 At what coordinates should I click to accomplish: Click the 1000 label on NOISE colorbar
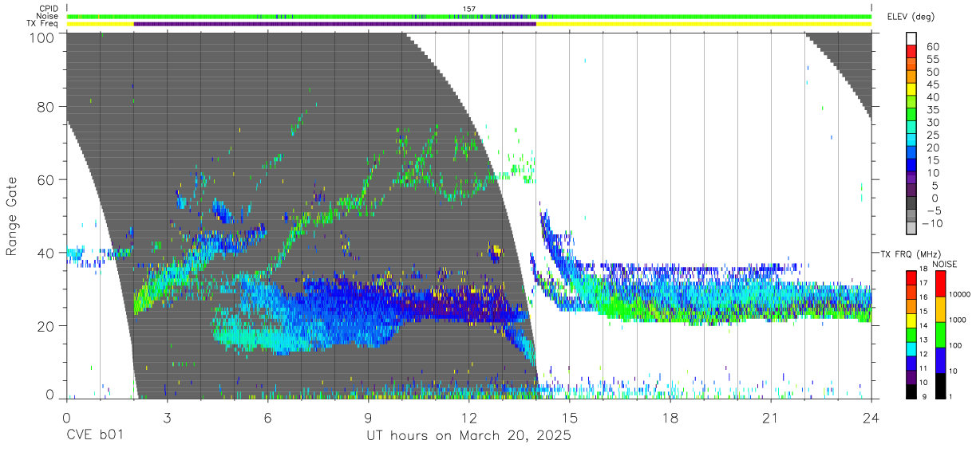point(959,320)
